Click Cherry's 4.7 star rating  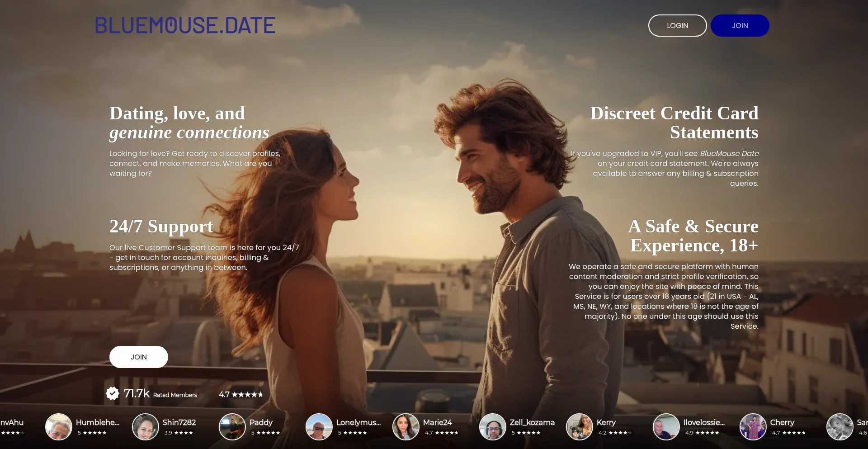pos(788,433)
